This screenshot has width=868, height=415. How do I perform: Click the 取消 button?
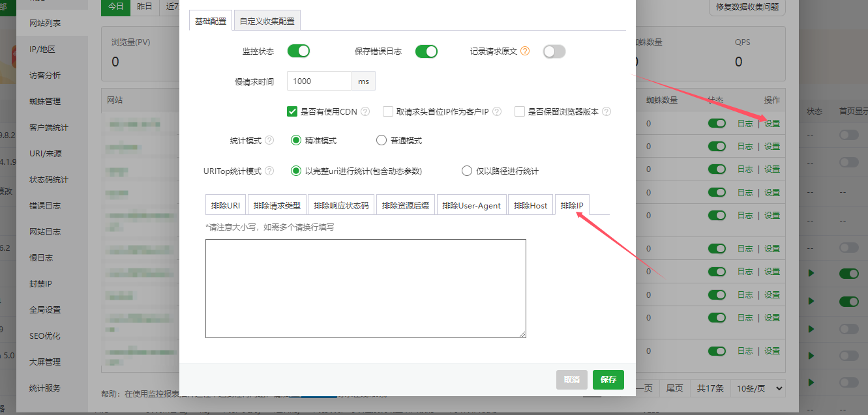coord(572,379)
